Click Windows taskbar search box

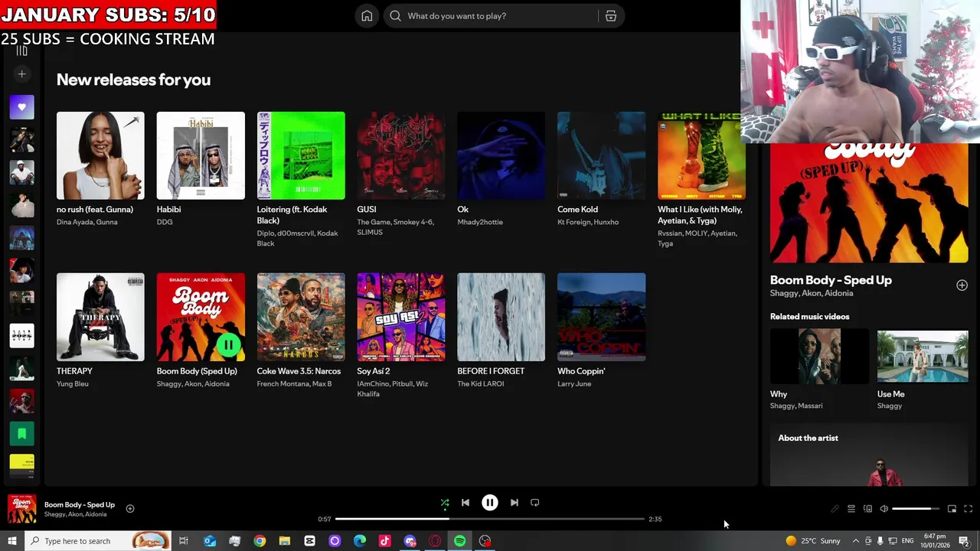pyautogui.click(x=97, y=541)
